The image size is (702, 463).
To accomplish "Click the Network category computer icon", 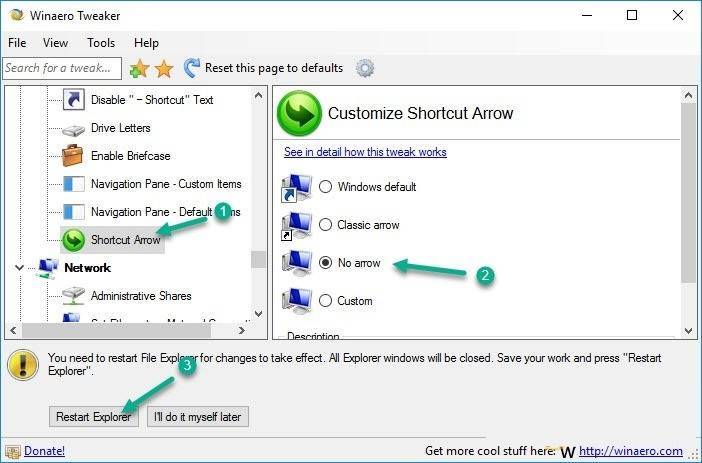I will [x=47, y=268].
